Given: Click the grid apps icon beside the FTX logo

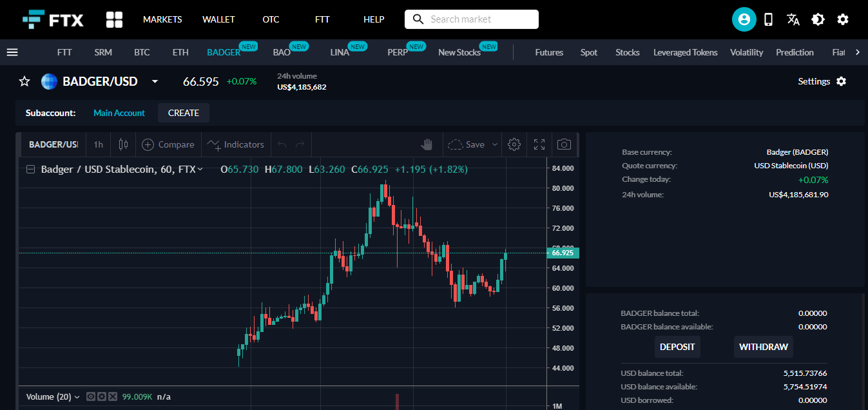Looking at the screenshot, I should [x=114, y=19].
